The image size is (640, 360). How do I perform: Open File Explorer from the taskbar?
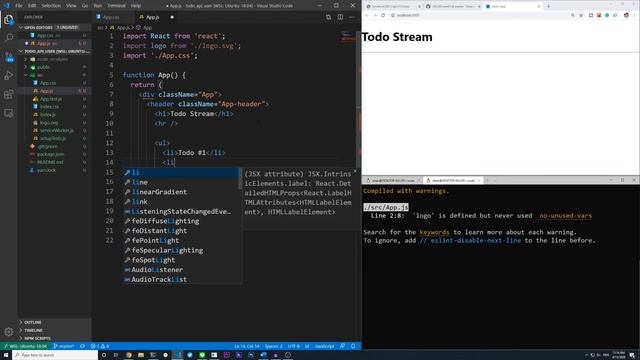point(140,355)
